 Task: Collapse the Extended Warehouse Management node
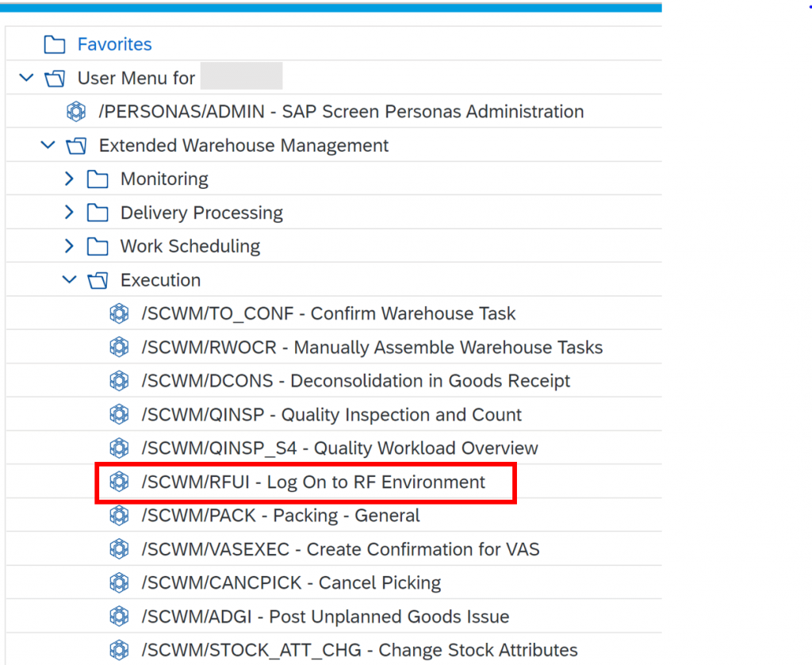(x=48, y=145)
